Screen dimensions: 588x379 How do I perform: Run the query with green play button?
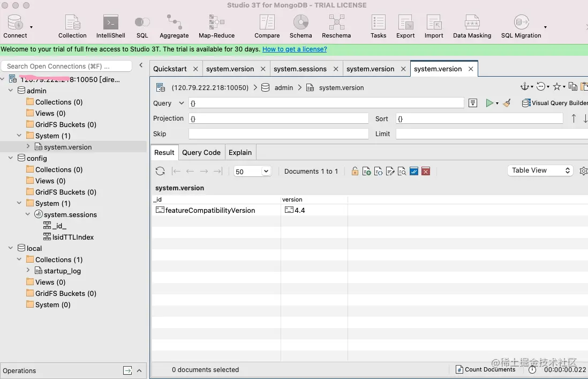point(489,103)
